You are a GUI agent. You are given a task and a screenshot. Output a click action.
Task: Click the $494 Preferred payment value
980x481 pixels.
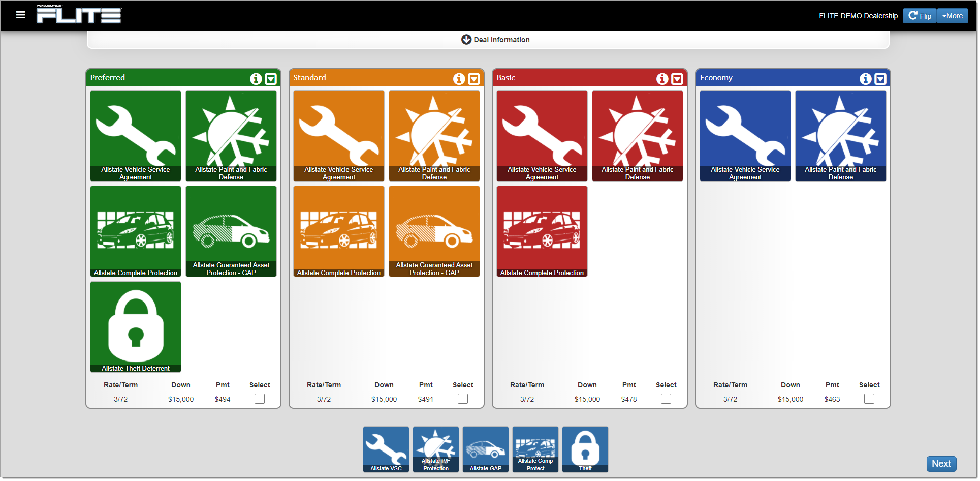pyautogui.click(x=223, y=399)
